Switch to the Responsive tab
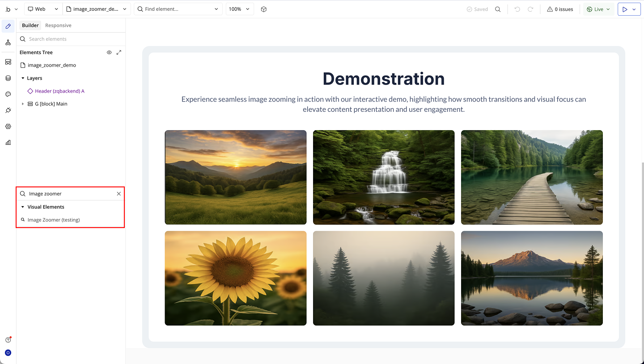The width and height of the screenshot is (644, 364). click(58, 25)
